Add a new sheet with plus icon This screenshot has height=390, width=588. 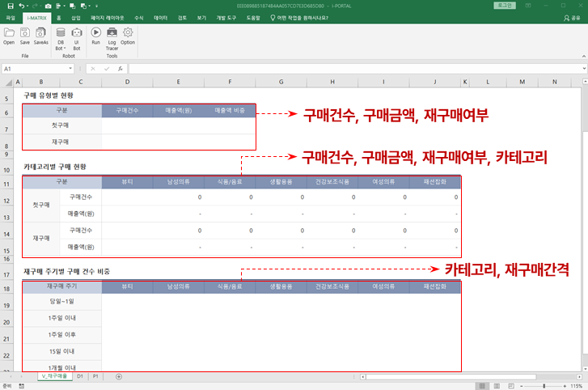pos(119,376)
